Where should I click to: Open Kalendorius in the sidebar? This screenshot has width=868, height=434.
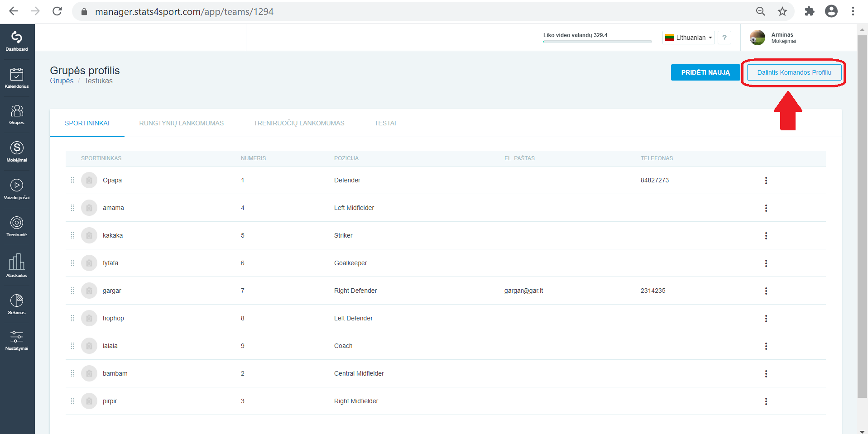point(17,78)
